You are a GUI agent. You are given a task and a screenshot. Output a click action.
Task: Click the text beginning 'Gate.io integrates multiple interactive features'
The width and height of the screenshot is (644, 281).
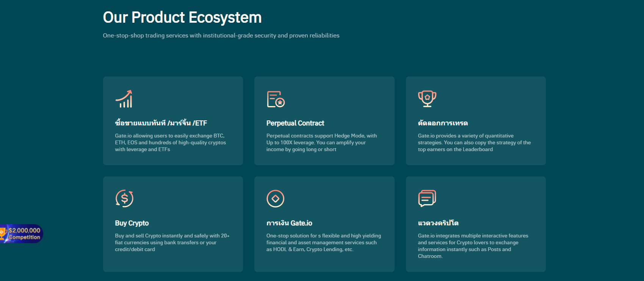click(x=473, y=246)
